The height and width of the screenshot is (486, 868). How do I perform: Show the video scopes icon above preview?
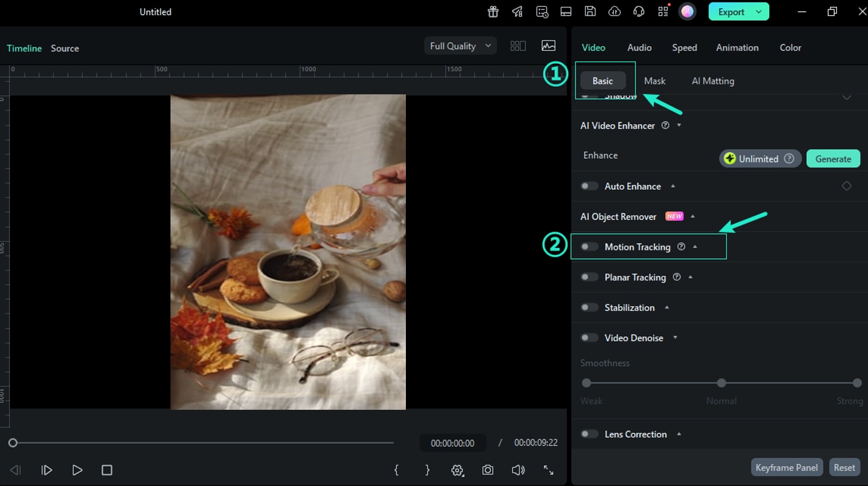click(548, 46)
